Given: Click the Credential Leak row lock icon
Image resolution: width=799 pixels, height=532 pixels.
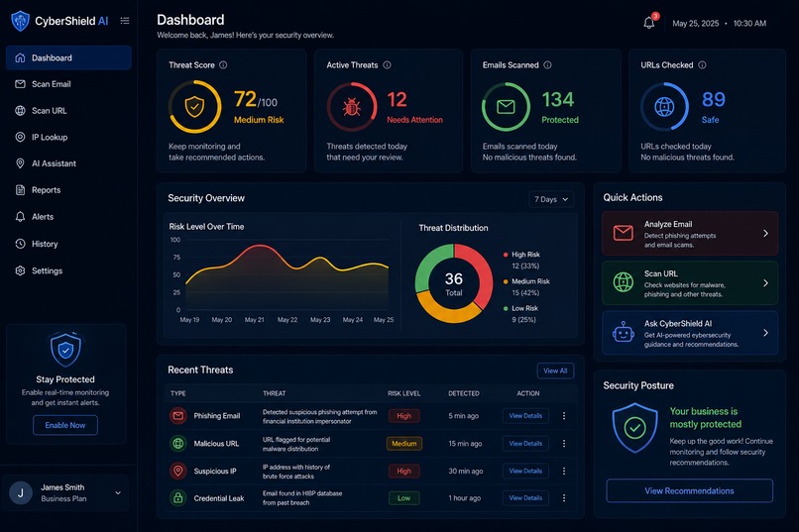Looking at the screenshot, I should click(x=177, y=498).
